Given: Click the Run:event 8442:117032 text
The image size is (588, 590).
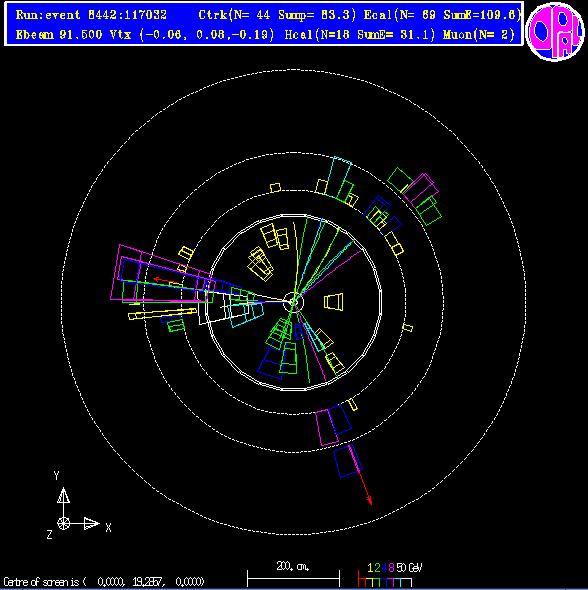Looking at the screenshot, I should [x=91, y=15].
